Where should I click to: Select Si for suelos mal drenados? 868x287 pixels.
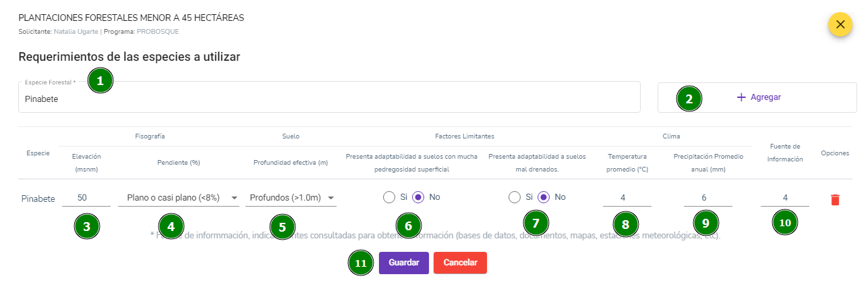point(515,197)
